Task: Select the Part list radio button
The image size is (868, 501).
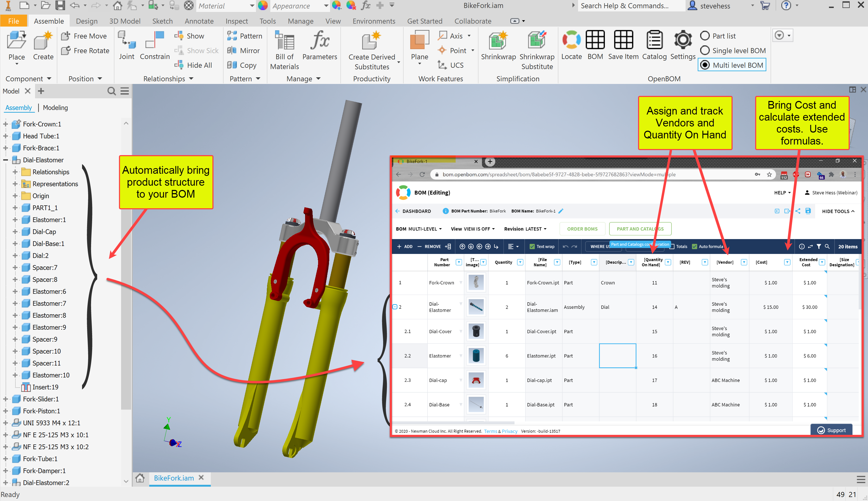Action: 705,36
